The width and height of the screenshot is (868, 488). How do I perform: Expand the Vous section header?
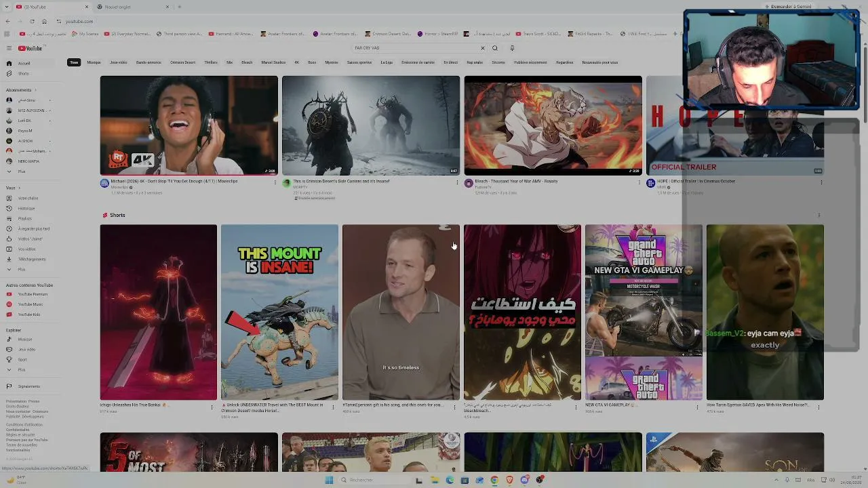point(12,188)
